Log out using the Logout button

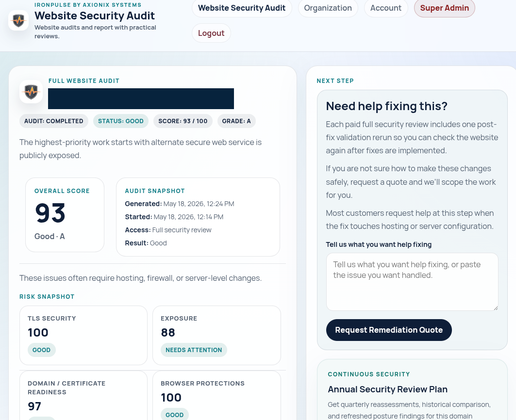click(211, 33)
